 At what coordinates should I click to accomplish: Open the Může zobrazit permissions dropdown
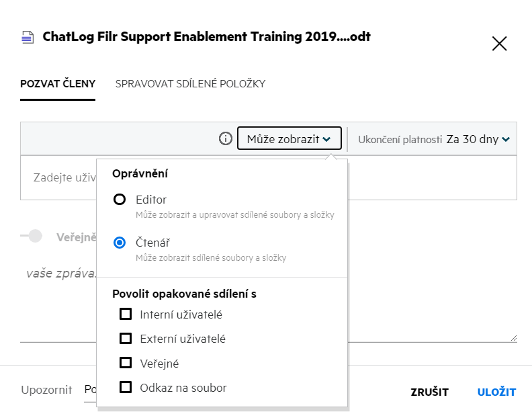click(x=289, y=139)
